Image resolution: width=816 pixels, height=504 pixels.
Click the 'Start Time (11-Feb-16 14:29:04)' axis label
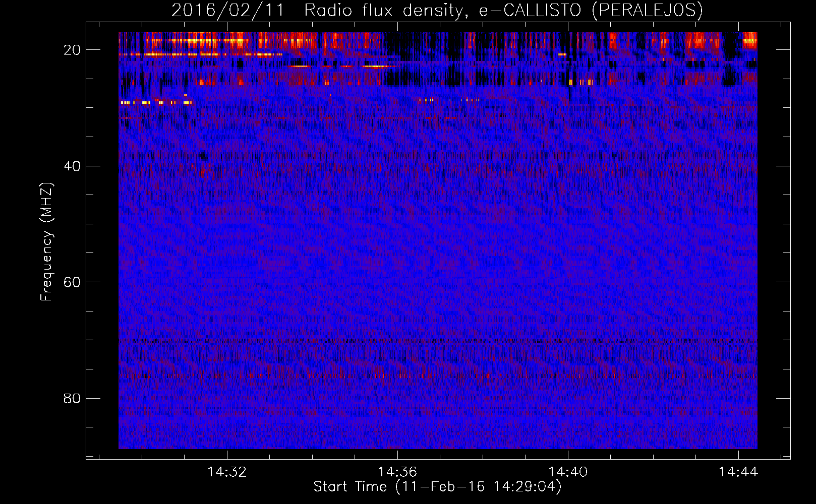[x=437, y=487]
